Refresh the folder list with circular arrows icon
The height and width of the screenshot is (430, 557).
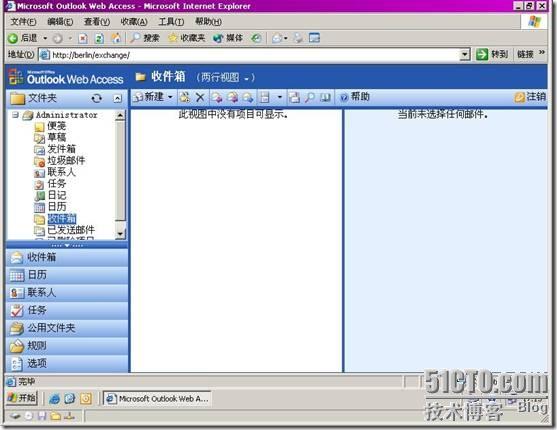96,98
